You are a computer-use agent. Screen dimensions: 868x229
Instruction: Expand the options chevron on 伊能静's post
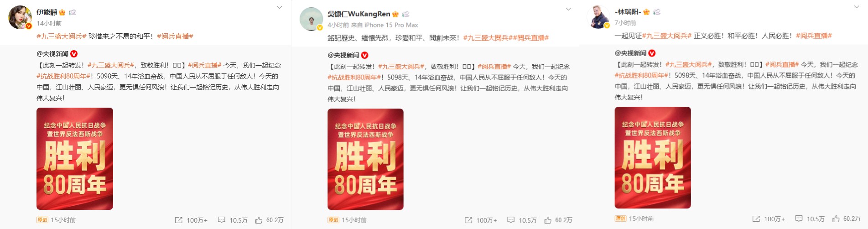(280, 7)
